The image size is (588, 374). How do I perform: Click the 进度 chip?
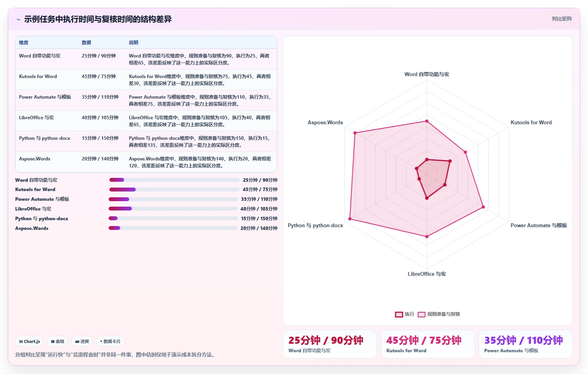(82, 341)
